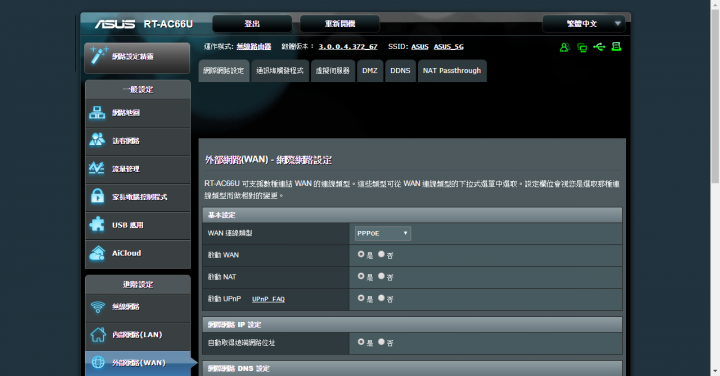Click the green printer status icon

(x=616, y=46)
